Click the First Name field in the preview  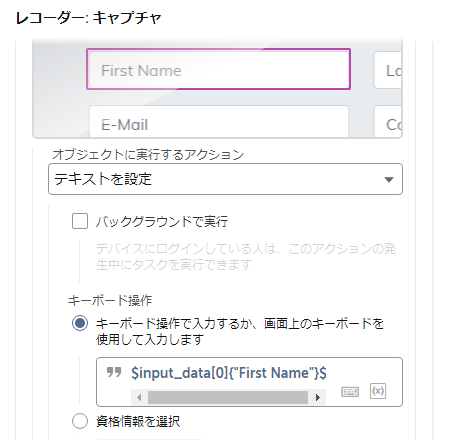click(218, 69)
